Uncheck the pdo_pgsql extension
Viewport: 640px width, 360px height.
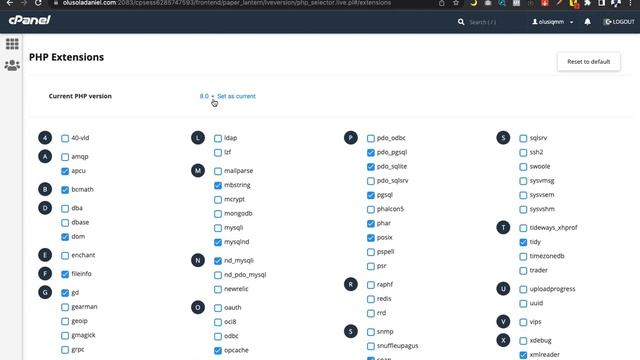[371, 153]
